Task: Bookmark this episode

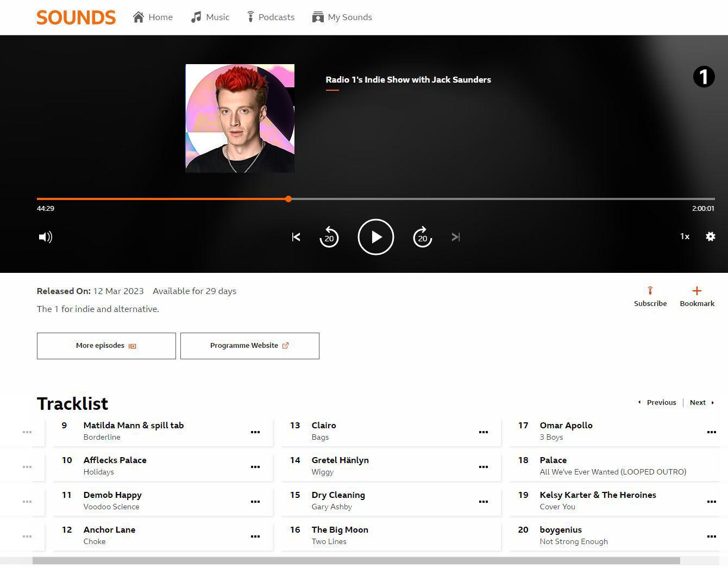Action: click(x=697, y=297)
